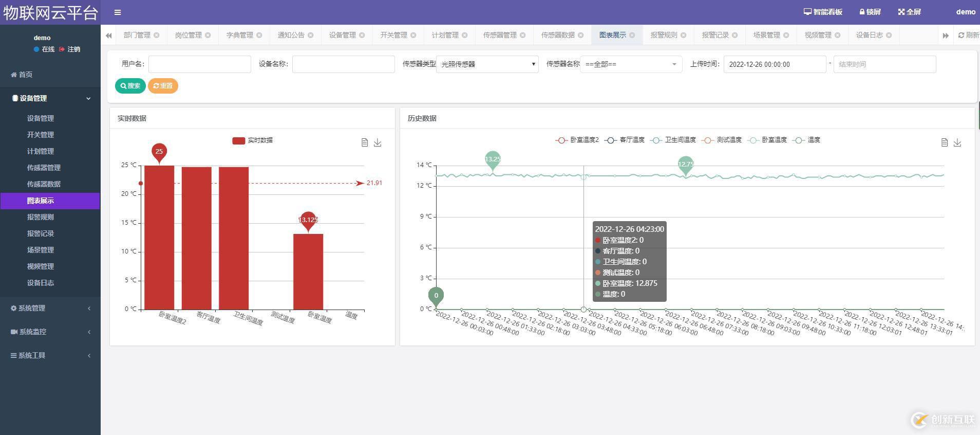Go to 首页 home
Screen dimensions: 980x435
[x=22, y=75]
